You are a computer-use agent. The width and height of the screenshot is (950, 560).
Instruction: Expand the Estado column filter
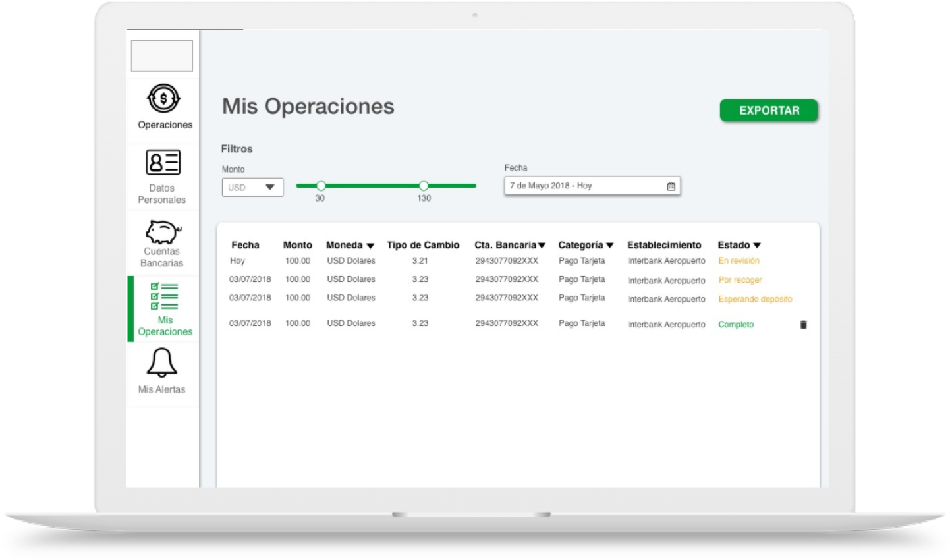tap(757, 246)
